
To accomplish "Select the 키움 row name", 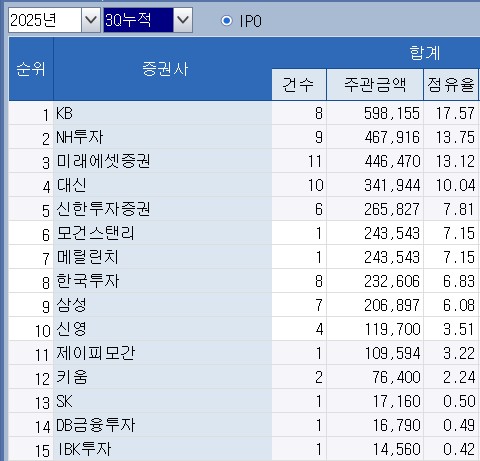I will tap(72, 377).
